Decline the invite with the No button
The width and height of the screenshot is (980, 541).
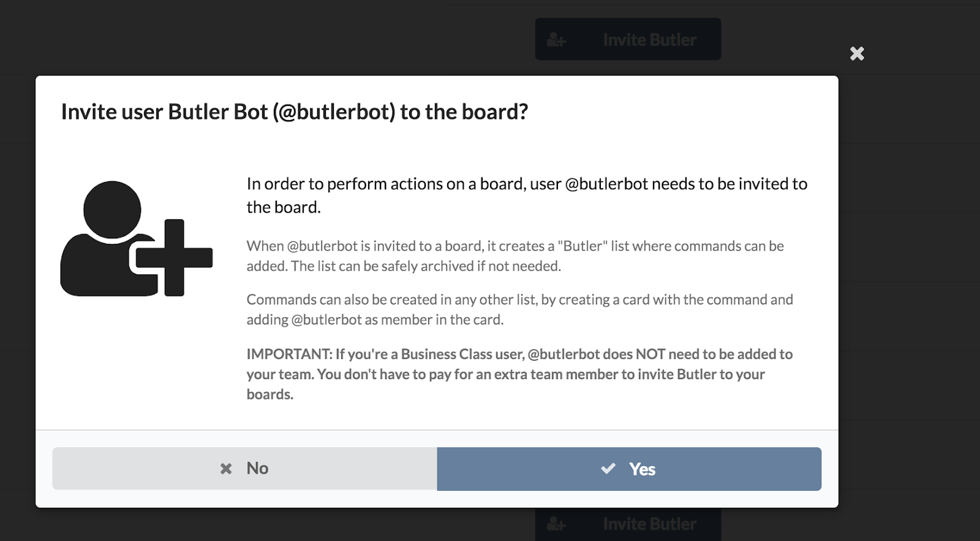pos(244,469)
